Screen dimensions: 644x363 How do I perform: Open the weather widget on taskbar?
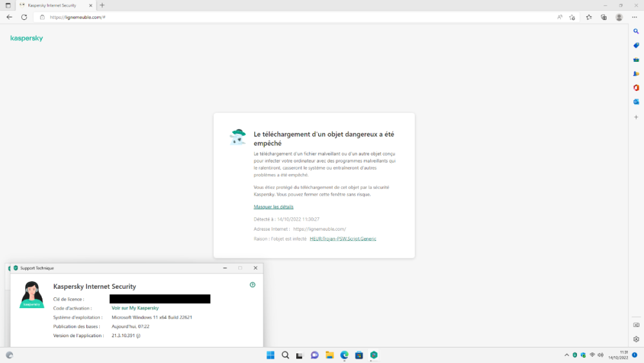[x=10, y=355]
